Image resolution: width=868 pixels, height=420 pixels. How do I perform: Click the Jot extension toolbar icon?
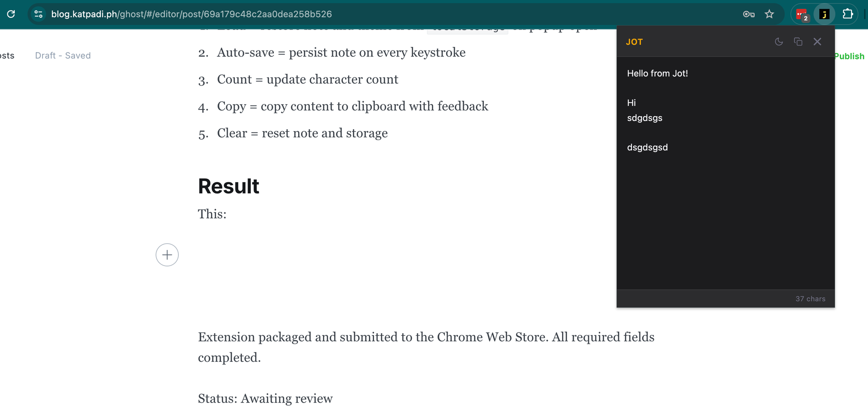824,14
